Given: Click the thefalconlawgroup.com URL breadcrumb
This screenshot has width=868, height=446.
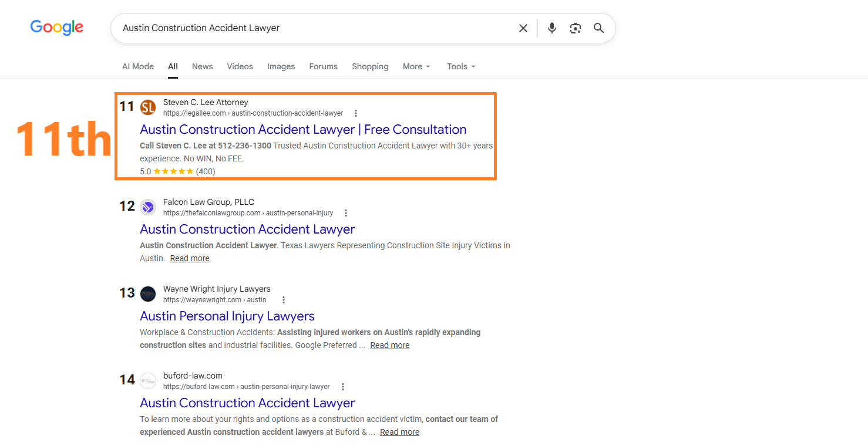Looking at the screenshot, I should 248,213.
